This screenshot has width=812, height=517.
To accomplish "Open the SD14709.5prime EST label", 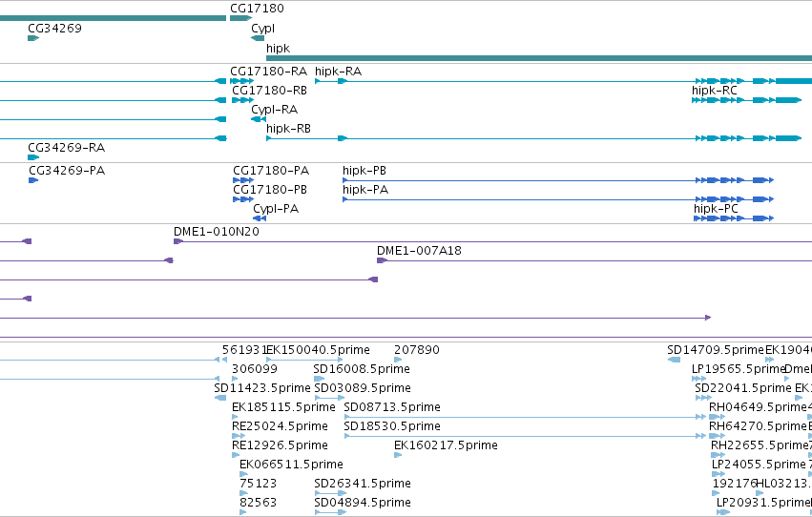I will point(716,350).
